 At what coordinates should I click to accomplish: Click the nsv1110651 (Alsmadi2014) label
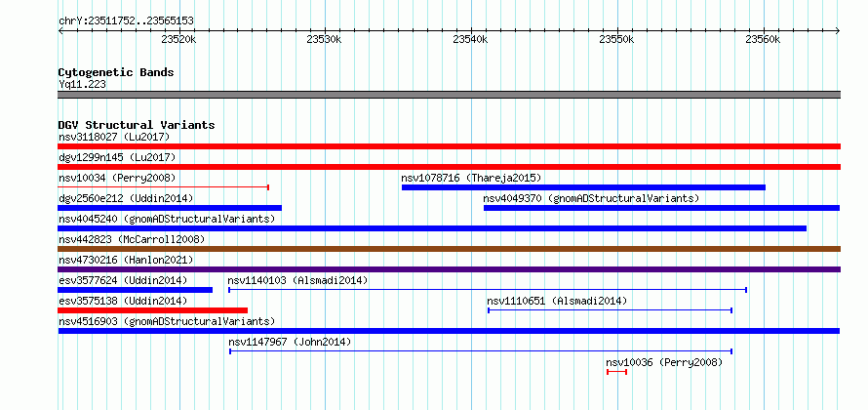557,301
